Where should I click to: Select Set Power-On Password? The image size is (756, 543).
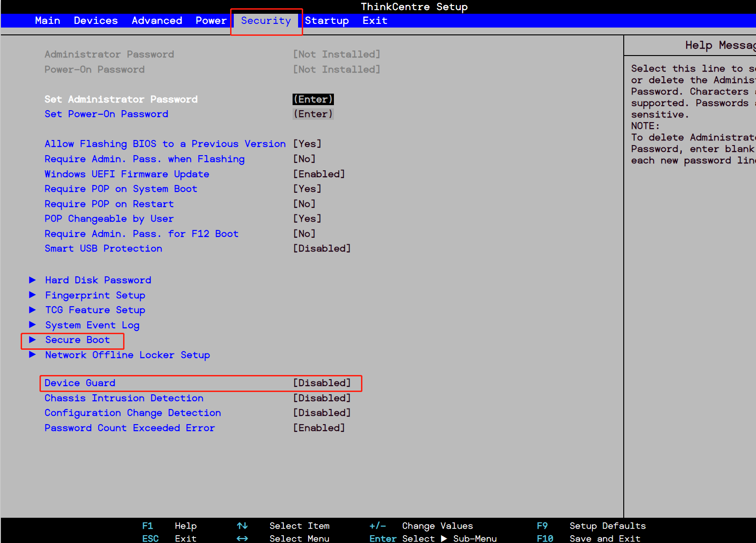106,114
